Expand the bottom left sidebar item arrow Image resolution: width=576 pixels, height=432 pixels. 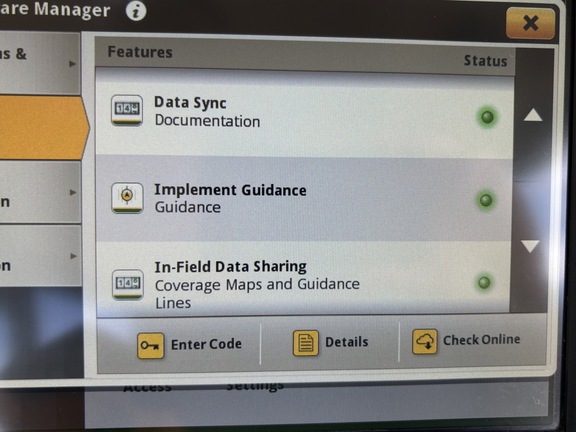[x=73, y=256]
